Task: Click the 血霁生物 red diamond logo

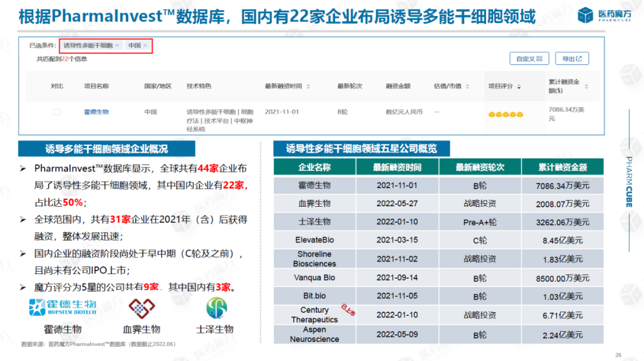Action: click(x=140, y=308)
